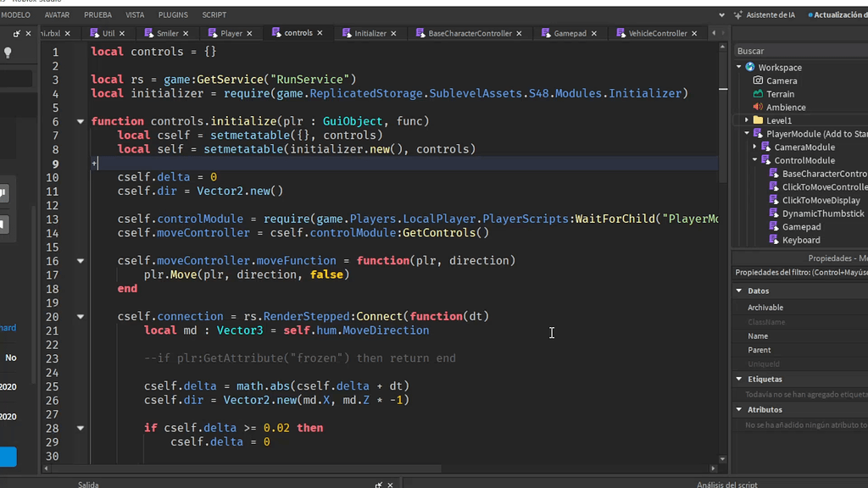Click the blue color swatch on the left panel

point(7,457)
